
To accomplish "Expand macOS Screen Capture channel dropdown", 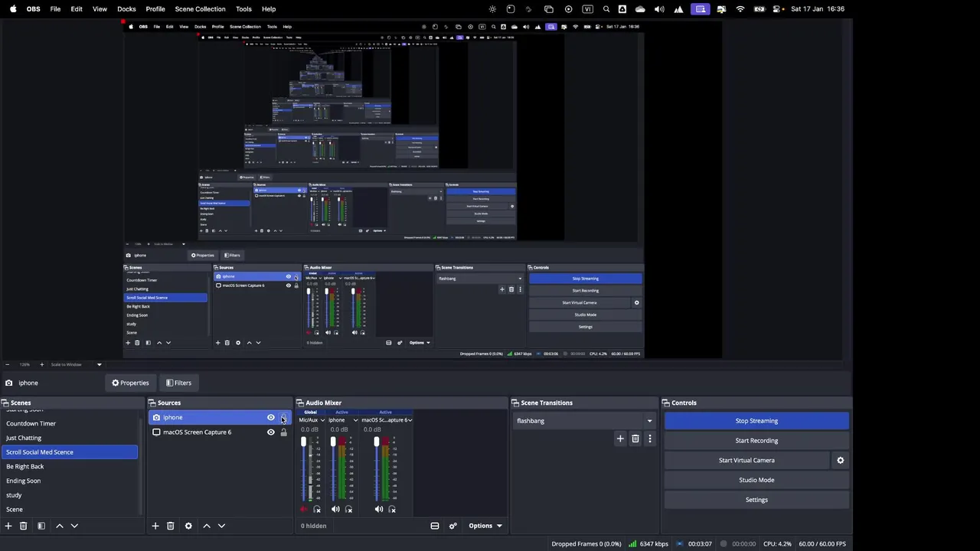I will (x=410, y=420).
